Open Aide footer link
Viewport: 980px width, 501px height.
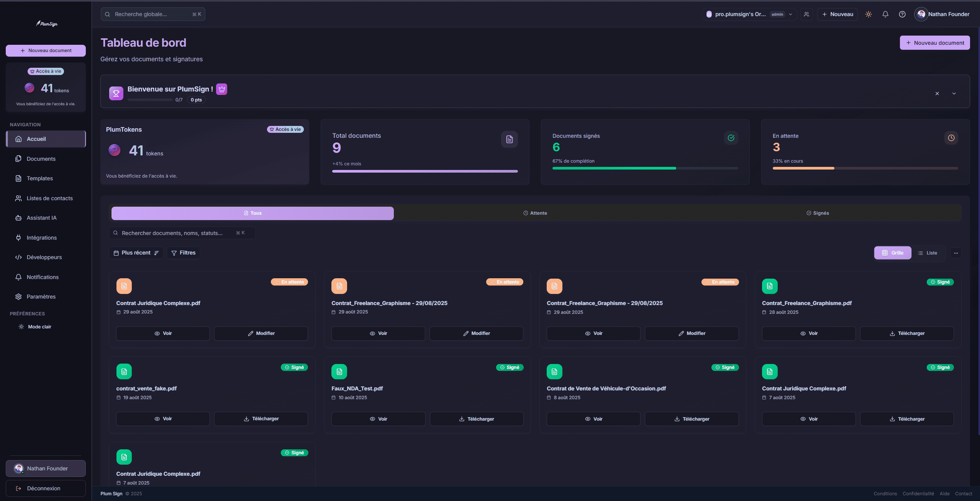coord(945,494)
